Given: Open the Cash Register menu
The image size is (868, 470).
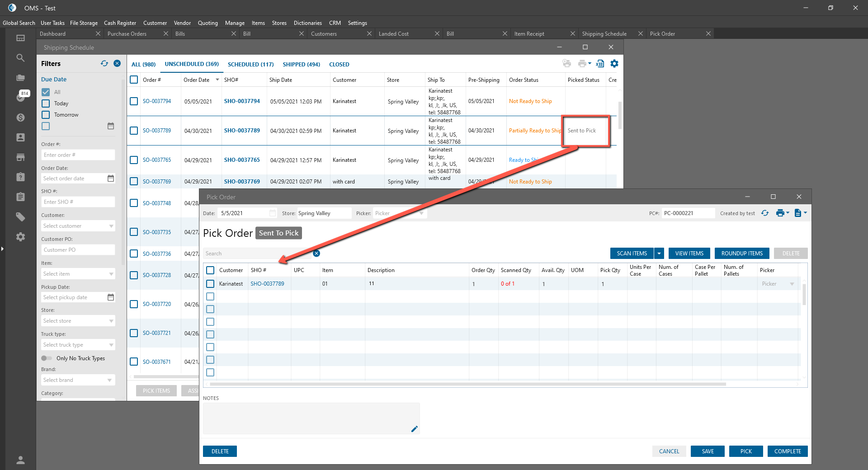Looking at the screenshot, I should pyautogui.click(x=120, y=23).
